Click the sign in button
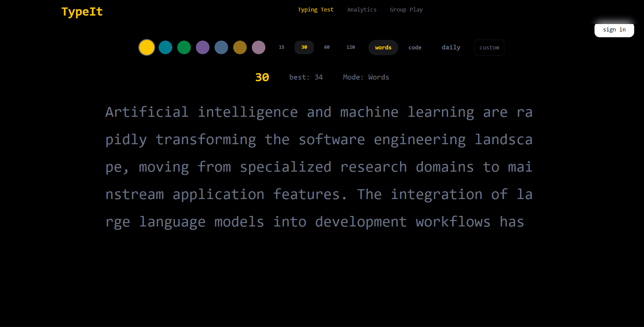The width and height of the screenshot is (644, 327). (614, 30)
